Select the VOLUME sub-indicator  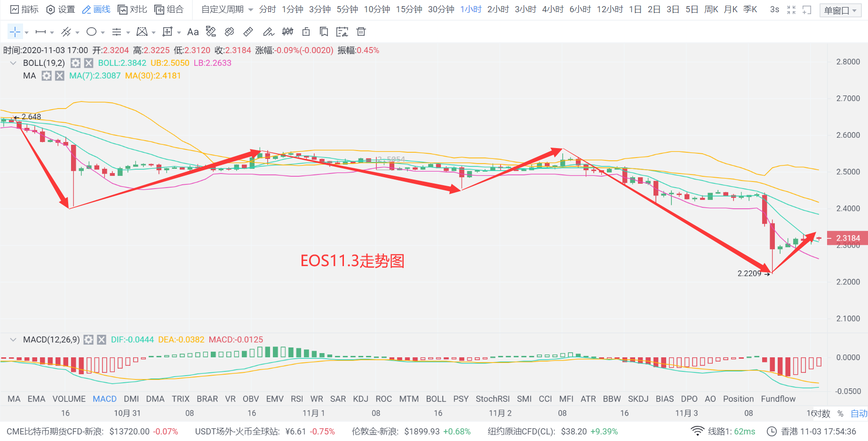point(69,399)
